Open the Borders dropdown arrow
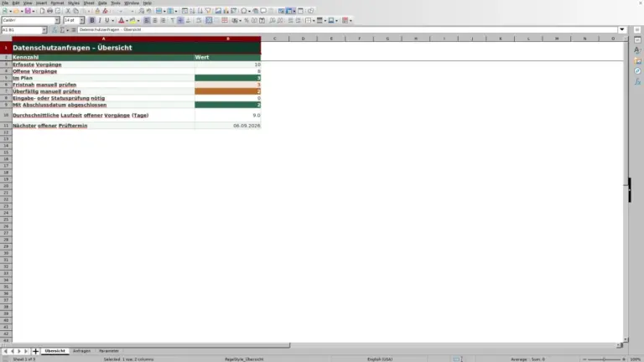Viewport: 644px width, 362px height. [x=314, y=20]
